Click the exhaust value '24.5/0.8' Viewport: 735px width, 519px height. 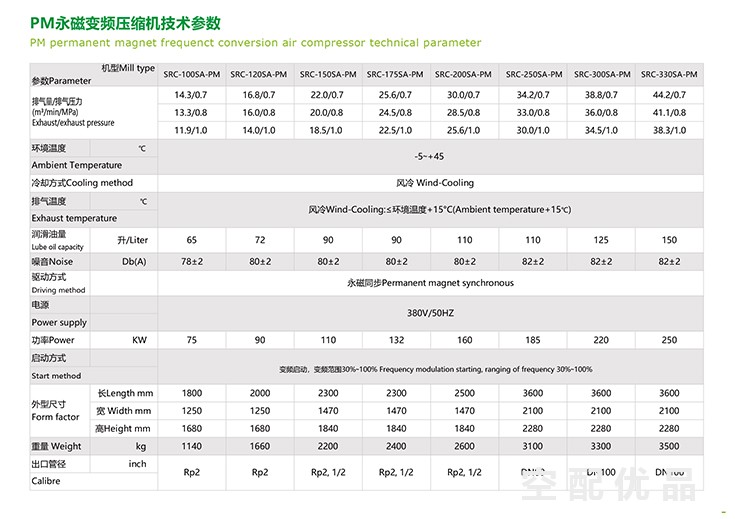tap(395, 113)
